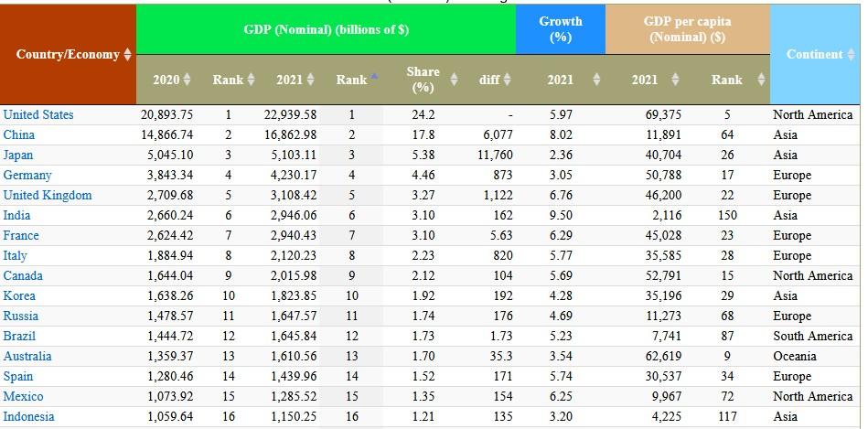Screen dimensions: 868x429
Task: Select Mexico's growth value 6.25
Action: pos(561,396)
